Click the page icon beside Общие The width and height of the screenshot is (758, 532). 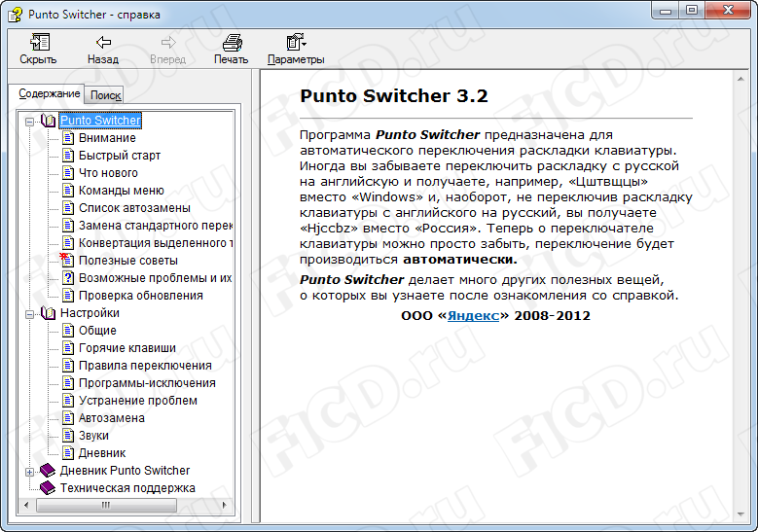tap(68, 331)
